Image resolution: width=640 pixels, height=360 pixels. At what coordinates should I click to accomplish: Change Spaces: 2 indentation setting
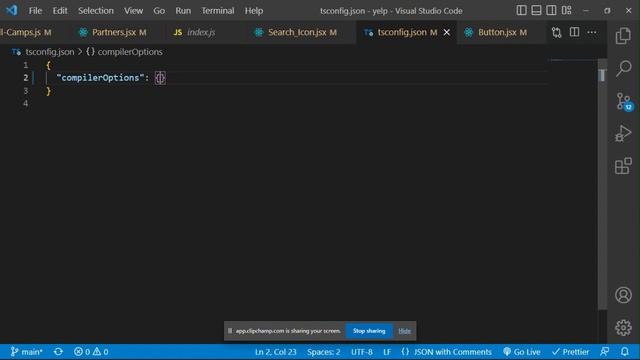coord(324,351)
